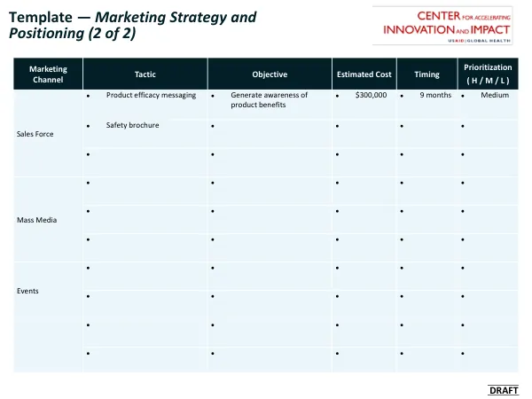
Task: Select the 'Marketing Channel' column header
Action: (x=48, y=74)
